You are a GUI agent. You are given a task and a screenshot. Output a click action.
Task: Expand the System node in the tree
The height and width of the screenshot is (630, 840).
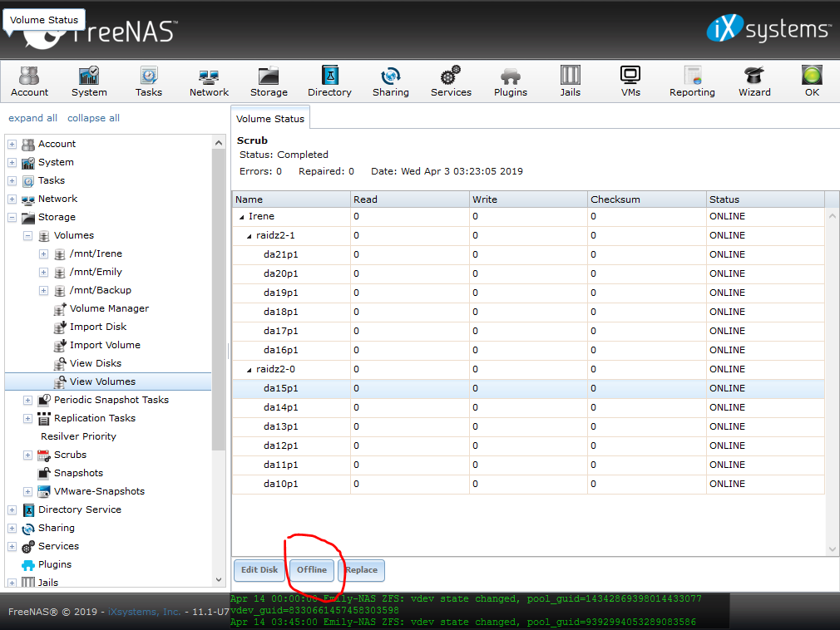click(12, 163)
